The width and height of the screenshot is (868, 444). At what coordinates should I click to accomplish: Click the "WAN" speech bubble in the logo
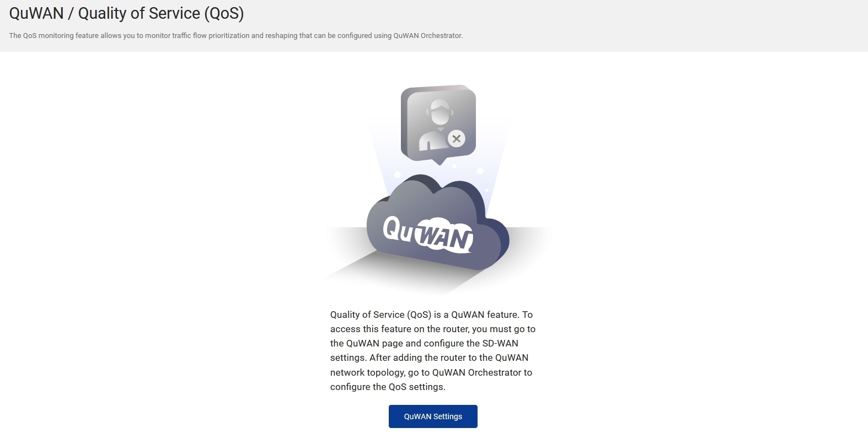pos(443,237)
